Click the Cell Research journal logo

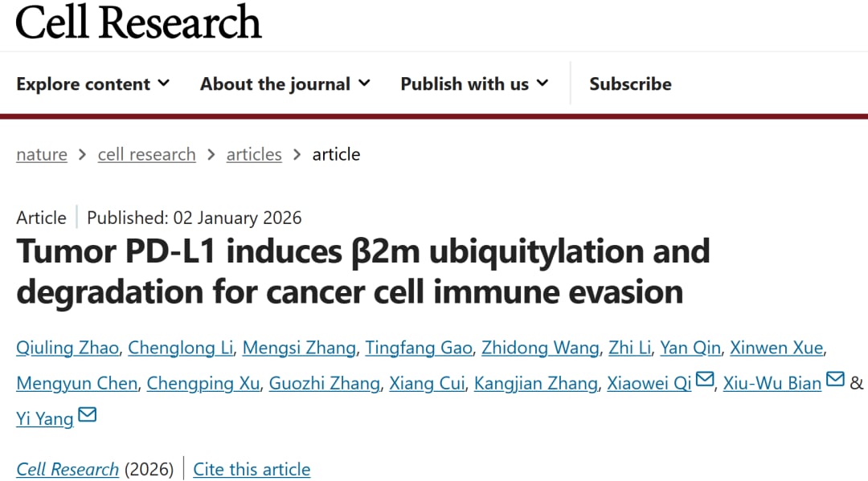click(x=139, y=22)
